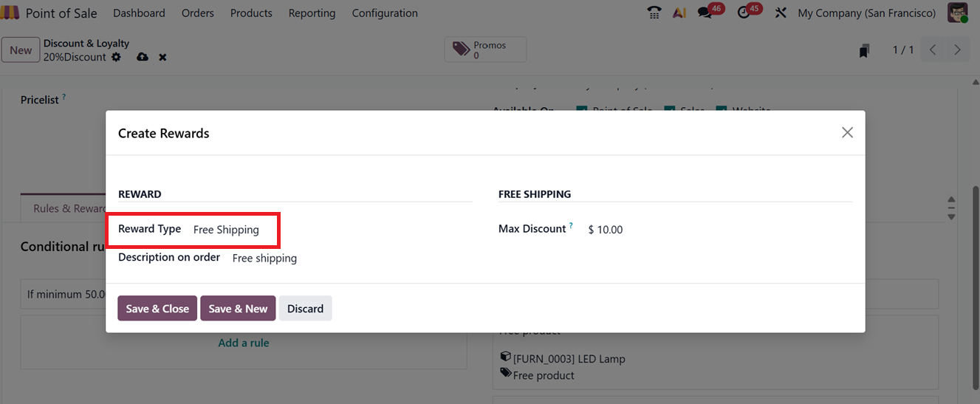This screenshot has width=980, height=404.
Task: Click the Save & Close button
Action: (157, 309)
